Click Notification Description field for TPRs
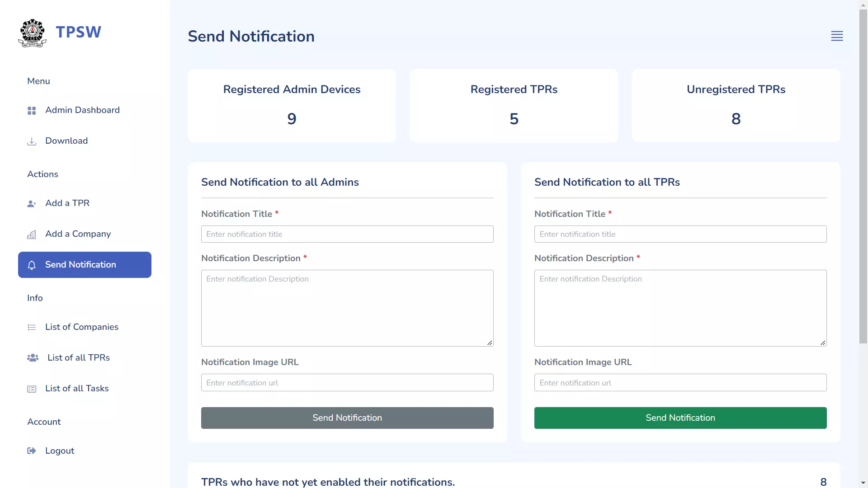The width and height of the screenshot is (868, 488). click(x=680, y=307)
